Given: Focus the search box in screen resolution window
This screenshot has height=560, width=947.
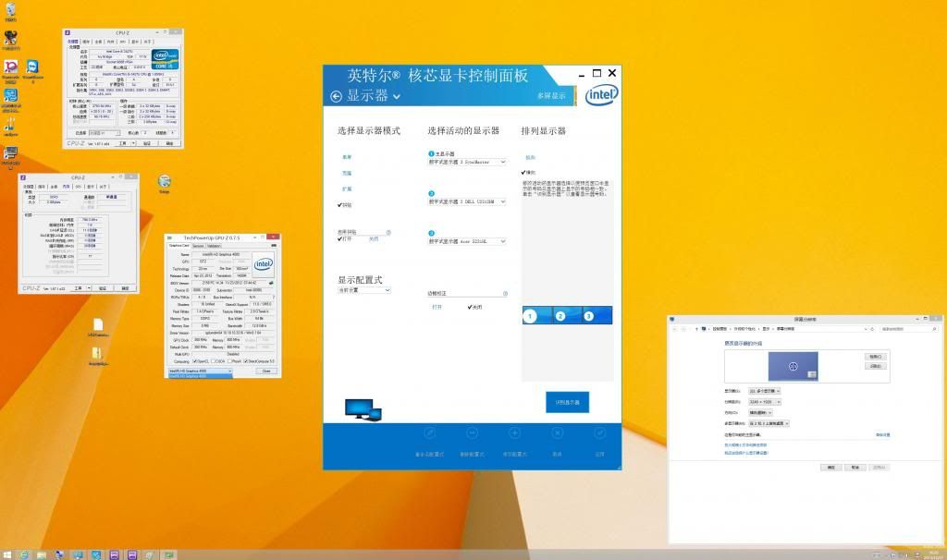Looking at the screenshot, I should (908, 329).
